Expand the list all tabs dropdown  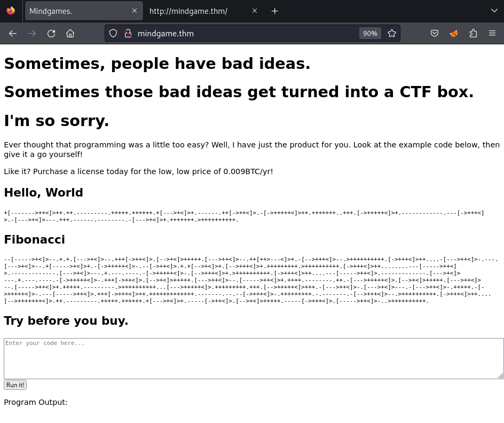[494, 11]
